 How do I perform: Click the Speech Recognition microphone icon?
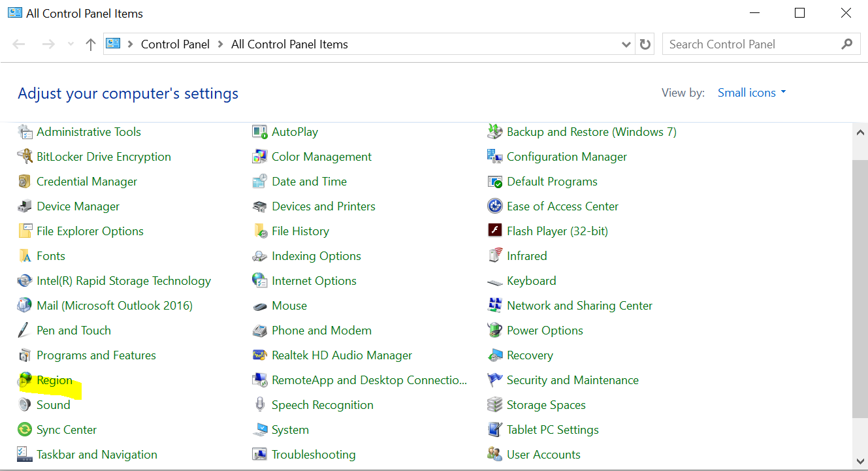point(260,405)
